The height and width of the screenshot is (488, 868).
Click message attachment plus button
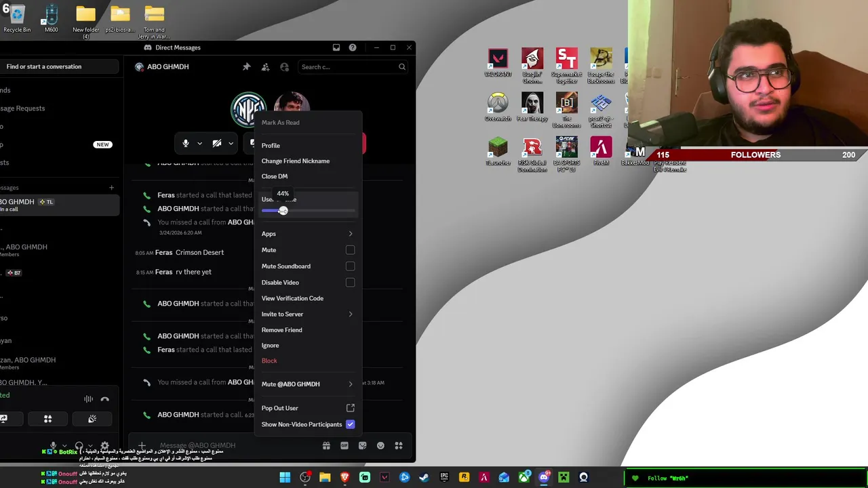(x=142, y=445)
